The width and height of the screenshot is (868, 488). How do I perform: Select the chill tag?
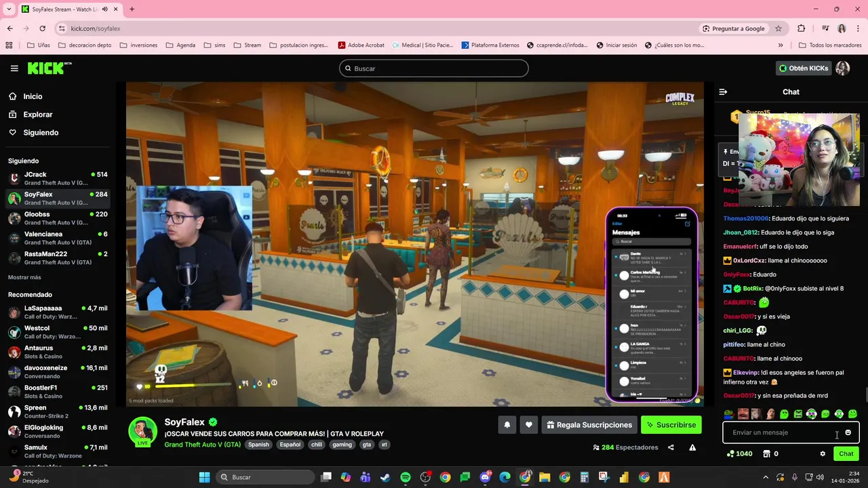click(317, 445)
